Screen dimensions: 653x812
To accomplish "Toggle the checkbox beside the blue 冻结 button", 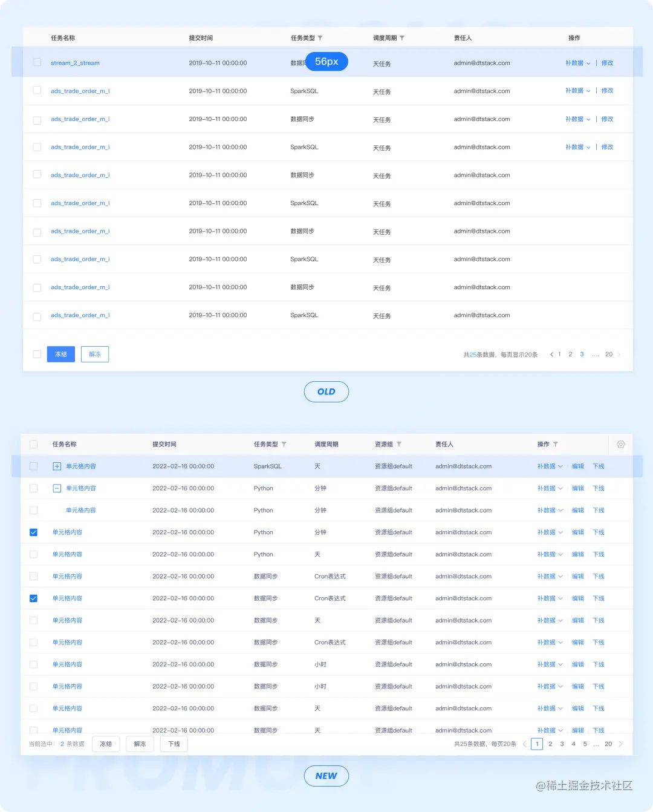I will (37, 355).
